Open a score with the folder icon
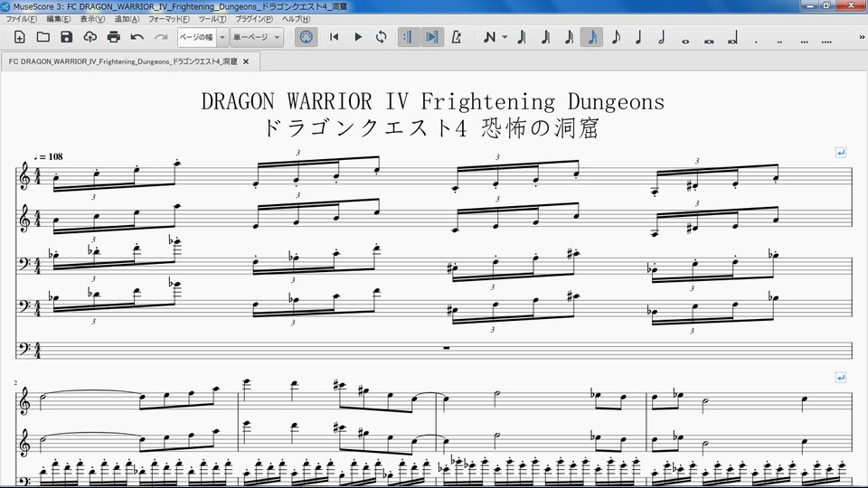This screenshot has height=488, width=868. point(43,37)
